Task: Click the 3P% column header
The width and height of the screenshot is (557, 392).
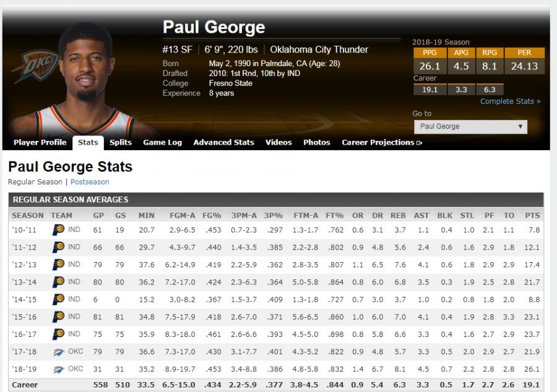Action: 273,216
